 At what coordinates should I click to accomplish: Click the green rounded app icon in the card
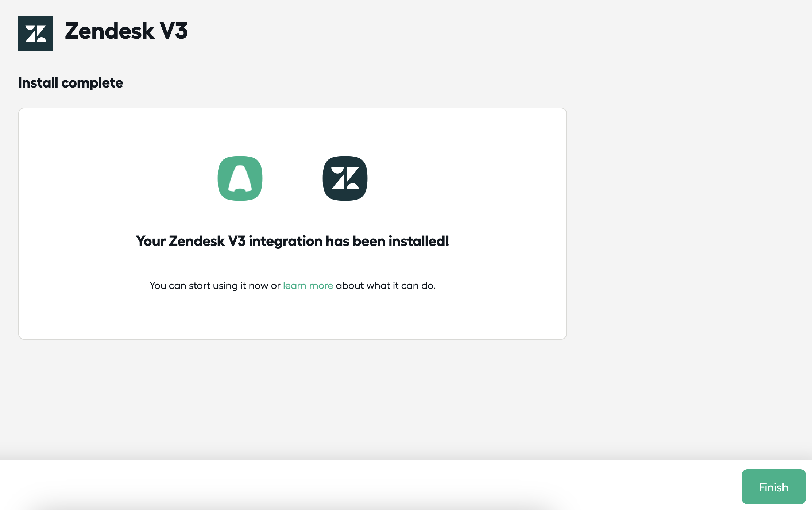(240, 178)
